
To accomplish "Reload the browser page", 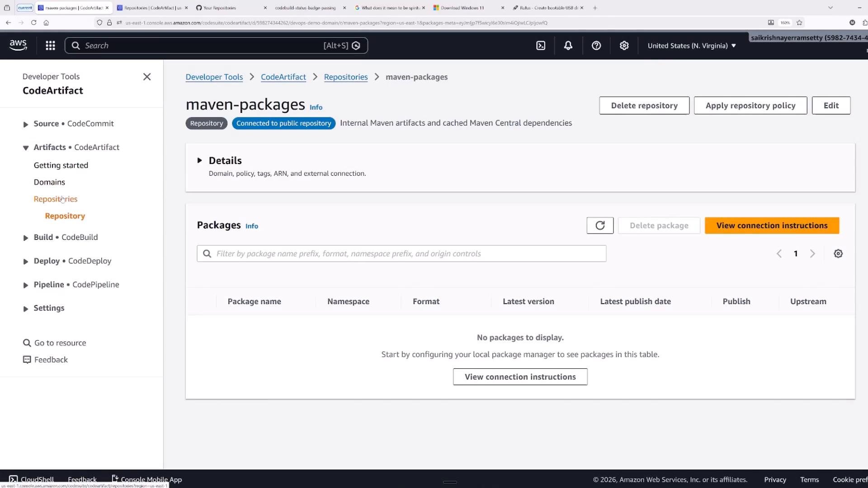I will [x=33, y=23].
